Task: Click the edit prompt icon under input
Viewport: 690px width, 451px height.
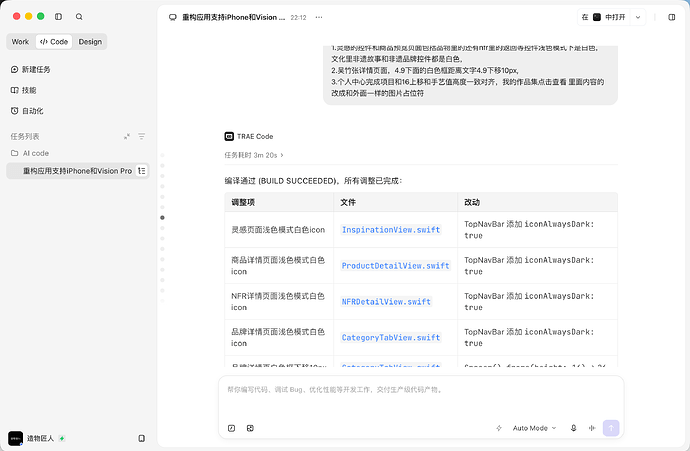Action: pyautogui.click(x=231, y=428)
